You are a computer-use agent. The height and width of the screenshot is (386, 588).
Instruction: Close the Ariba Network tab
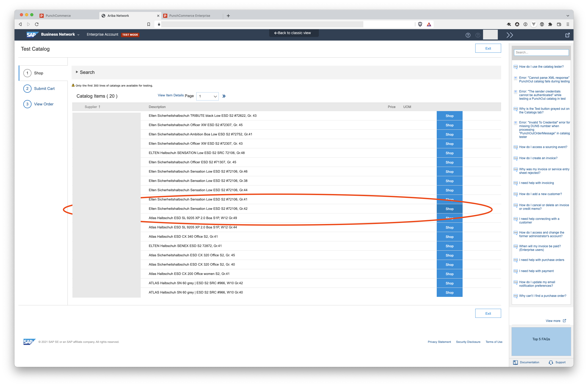(158, 16)
